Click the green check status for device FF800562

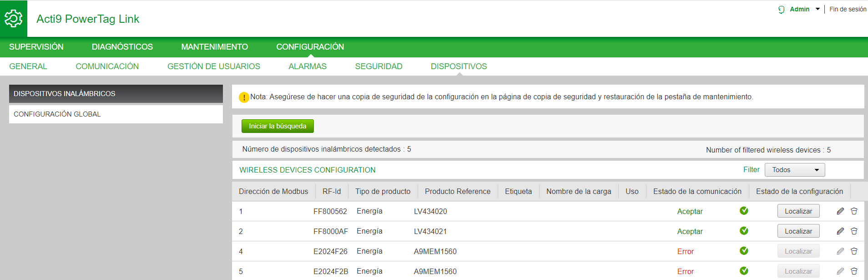(744, 211)
